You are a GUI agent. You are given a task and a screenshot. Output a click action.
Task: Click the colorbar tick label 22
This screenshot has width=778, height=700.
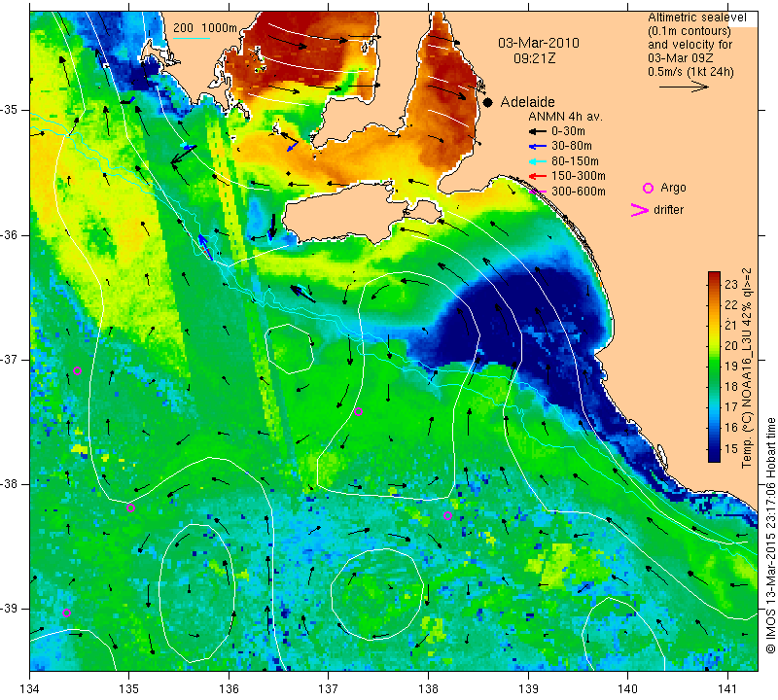[x=731, y=304]
